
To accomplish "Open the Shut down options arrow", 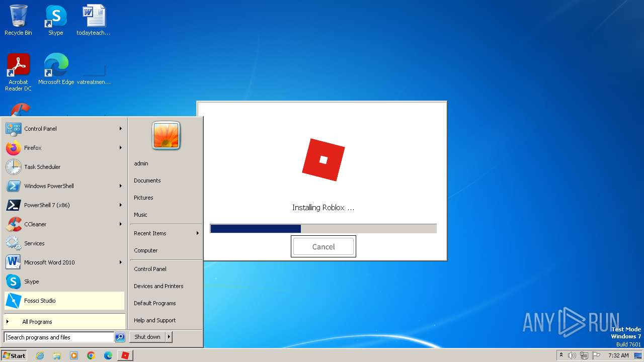I will (x=169, y=337).
